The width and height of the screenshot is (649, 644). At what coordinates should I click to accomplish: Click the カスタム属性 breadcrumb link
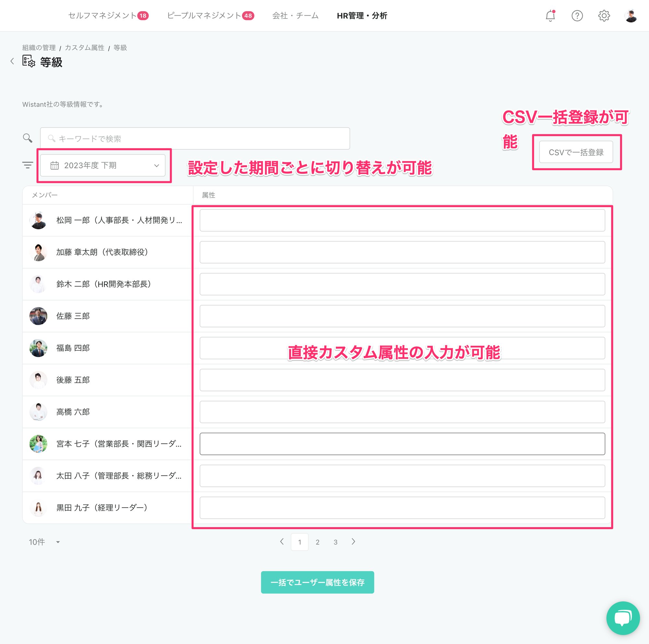[84, 48]
